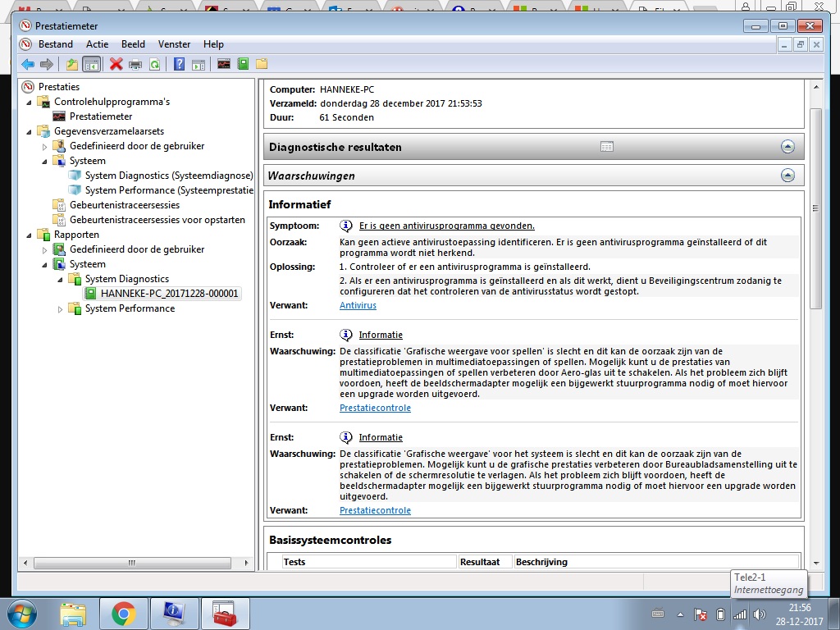Open the first Prestatiecontrole link
840x630 pixels.
(375, 408)
